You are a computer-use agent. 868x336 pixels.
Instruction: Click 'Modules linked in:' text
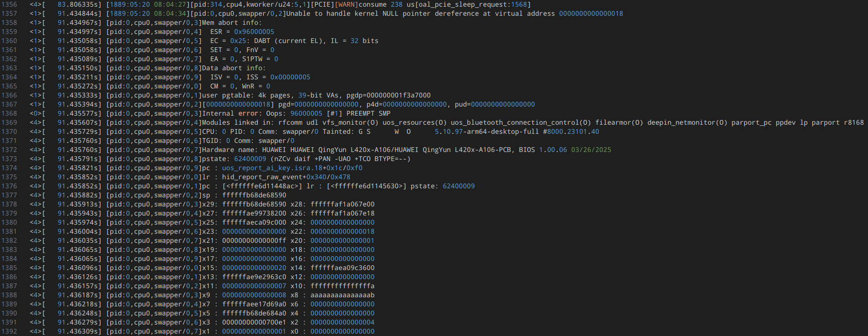point(238,122)
